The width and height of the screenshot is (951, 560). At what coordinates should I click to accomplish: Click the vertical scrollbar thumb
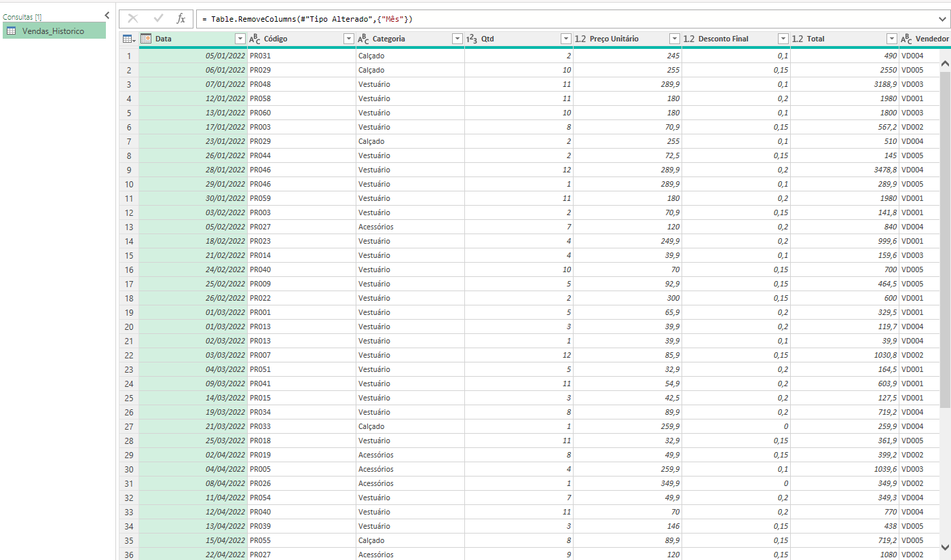coord(945,239)
